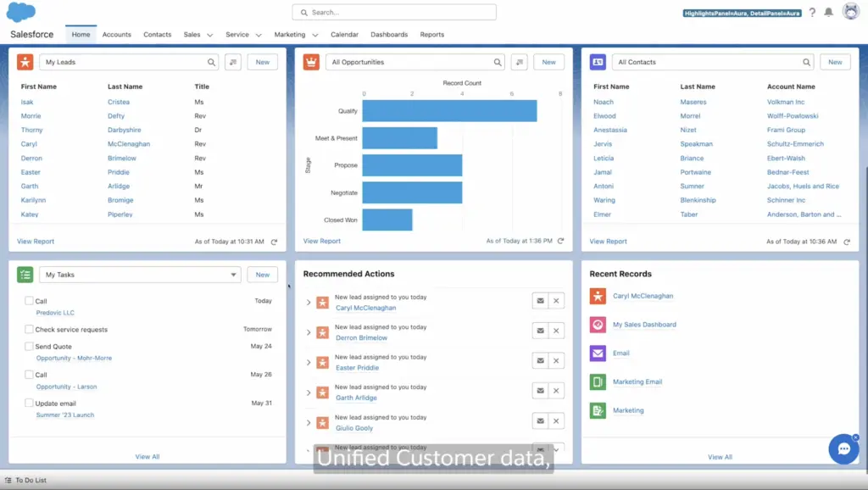Screen dimensions: 868x490
Task: Expand the Caryl McClenaghan recommended action
Action: click(x=309, y=303)
